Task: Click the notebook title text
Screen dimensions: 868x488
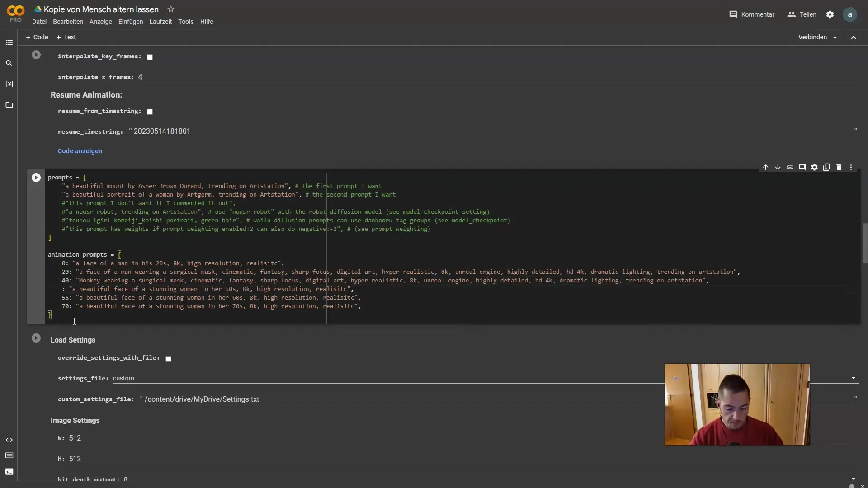Action: coord(101,9)
